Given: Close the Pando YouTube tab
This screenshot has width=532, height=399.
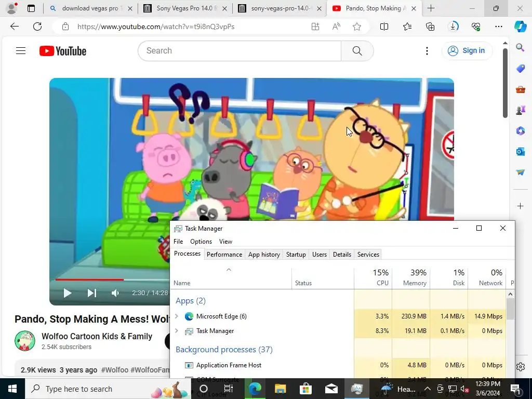Looking at the screenshot, I should [x=414, y=8].
